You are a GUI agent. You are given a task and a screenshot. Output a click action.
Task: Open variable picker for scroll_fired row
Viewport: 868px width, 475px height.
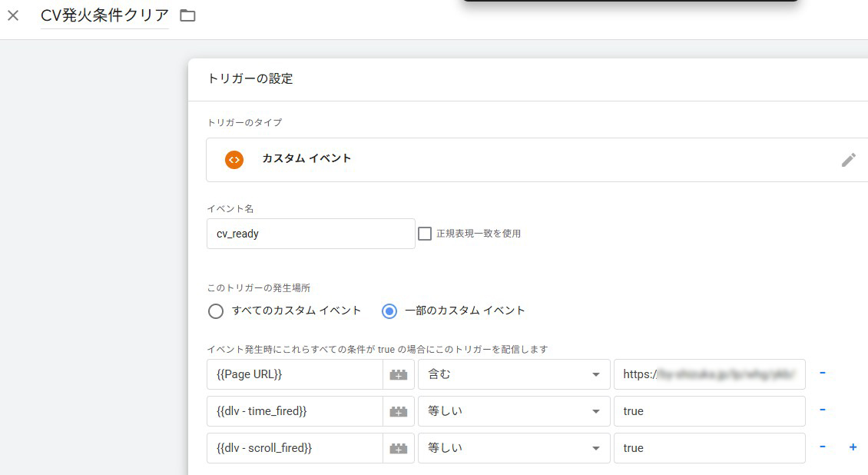pos(399,448)
